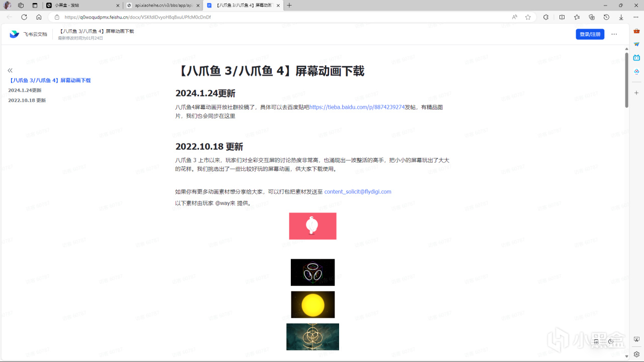This screenshot has height=362, width=644.
Task: Refresh the current page
Action: tap(24, 17)
